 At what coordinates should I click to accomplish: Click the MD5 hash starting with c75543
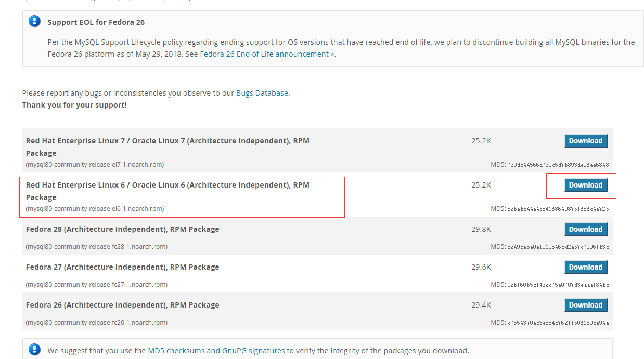pyautogui.click(x=558, y=323)
